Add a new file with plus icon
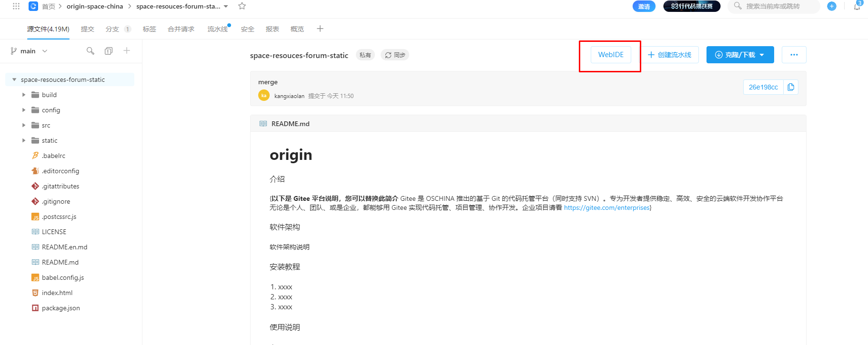The image size is (868, 345). [x=127, y=50]
